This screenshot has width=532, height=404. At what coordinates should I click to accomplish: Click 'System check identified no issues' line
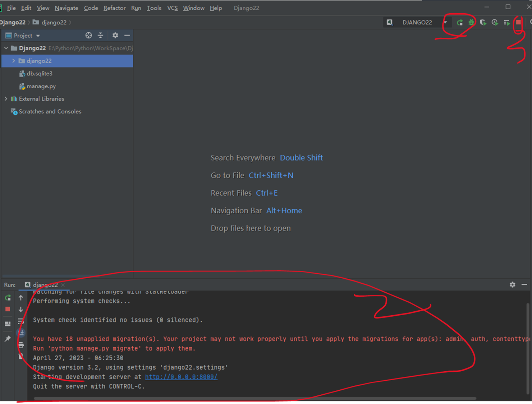pos(118,320)
